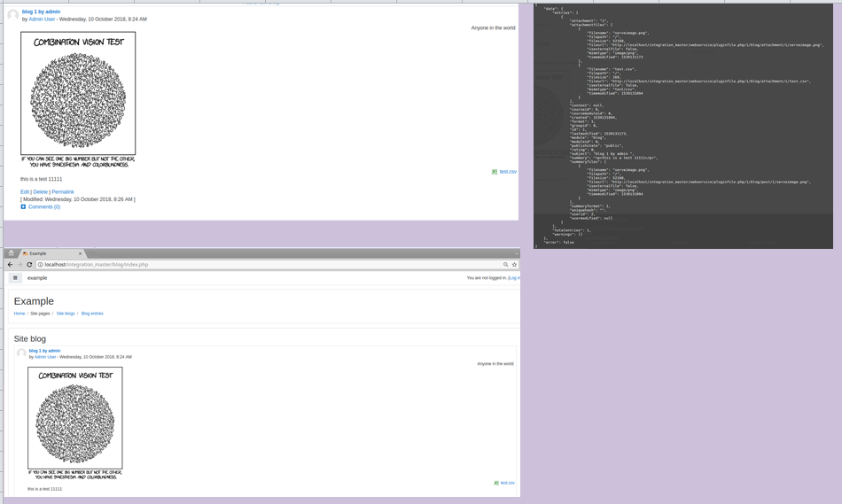The width and height of the screenshot is (842, 504).
Task: Click the '"error": false' JSON line
Action: pos(559,243)
